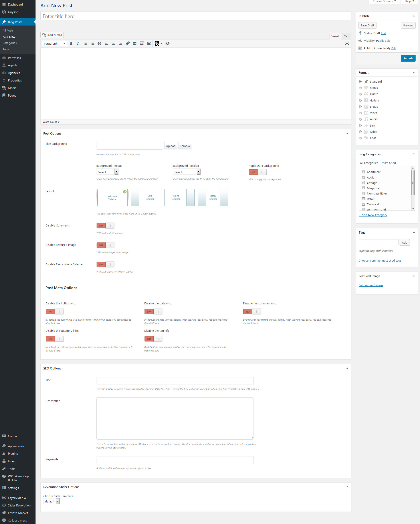The height and width of the screenshot is (524, 420).
Task: Insert a numbered list
Action: pos(92,44)
